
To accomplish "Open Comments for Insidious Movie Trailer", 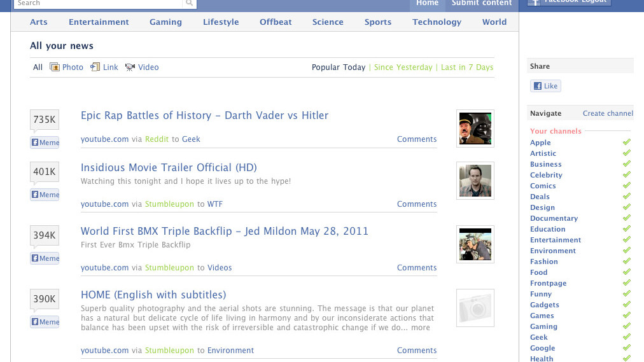I will click(x=417, y=204).
